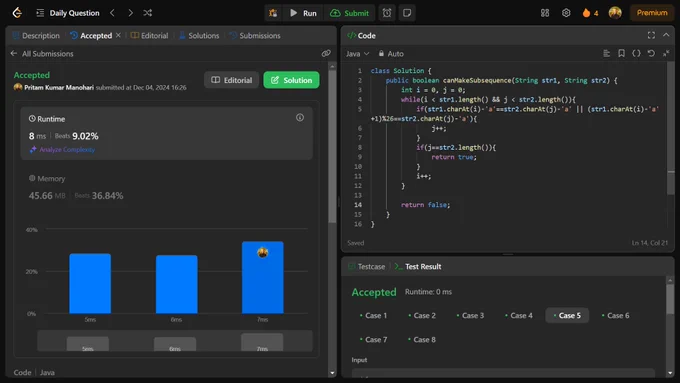Go back to All Submissions
Viewport: 680px width, 383px height.
[42, 54]
